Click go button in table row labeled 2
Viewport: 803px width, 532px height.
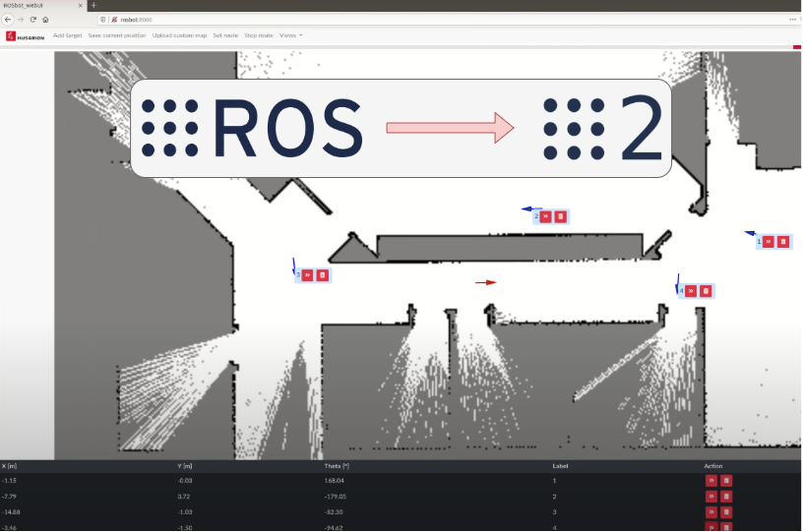711,497
